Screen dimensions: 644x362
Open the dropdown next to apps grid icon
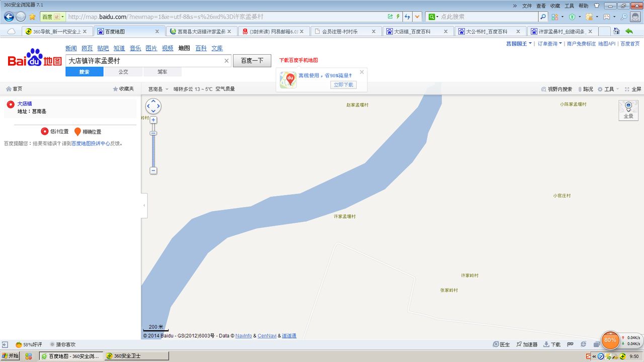pos(562,17)
